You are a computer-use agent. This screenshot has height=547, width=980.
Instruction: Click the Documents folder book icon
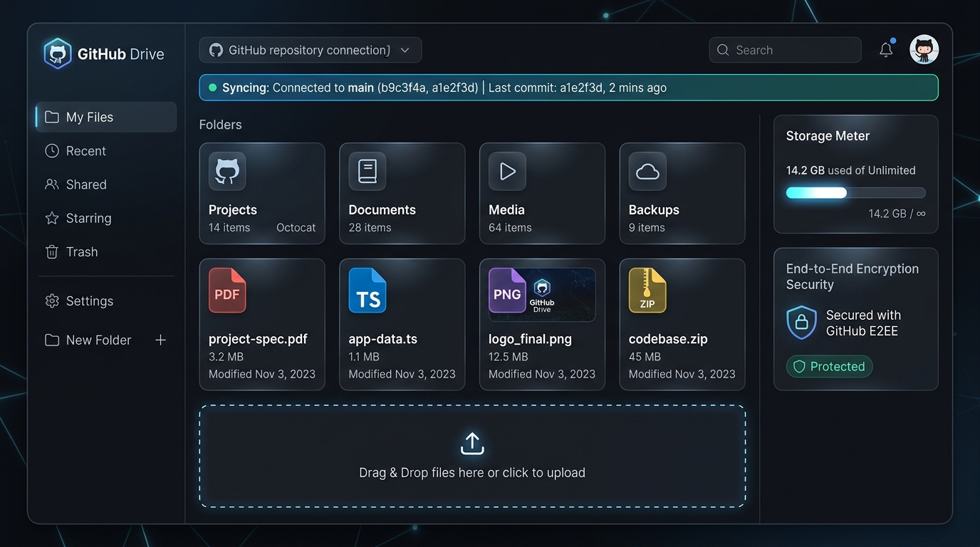367,171
